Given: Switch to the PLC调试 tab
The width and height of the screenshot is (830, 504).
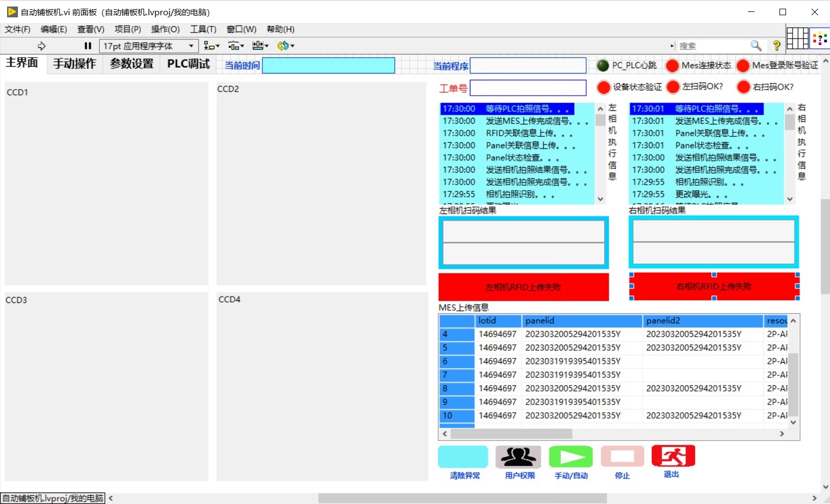Looking at the screenshot, I should pyautogui.click(x=187, y=64).
